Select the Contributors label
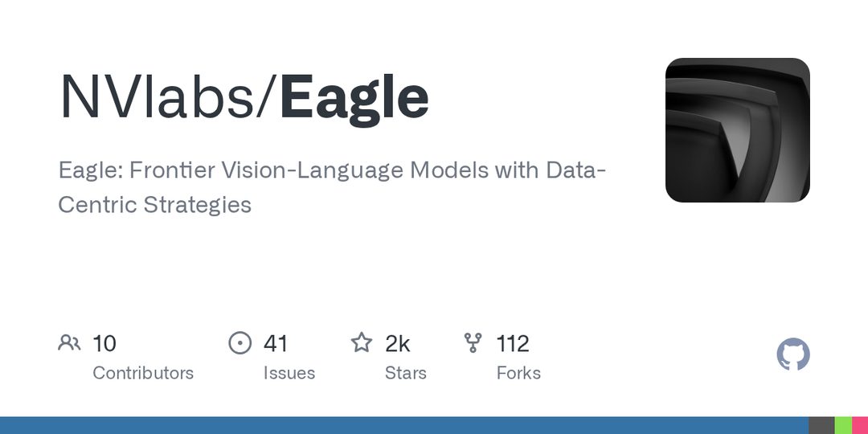 click(143, 373)
